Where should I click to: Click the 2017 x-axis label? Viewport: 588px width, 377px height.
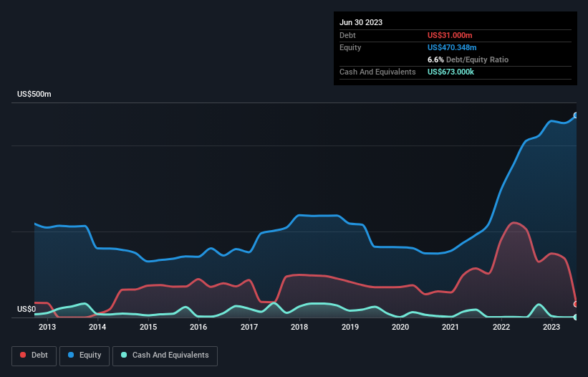point(249,327)
